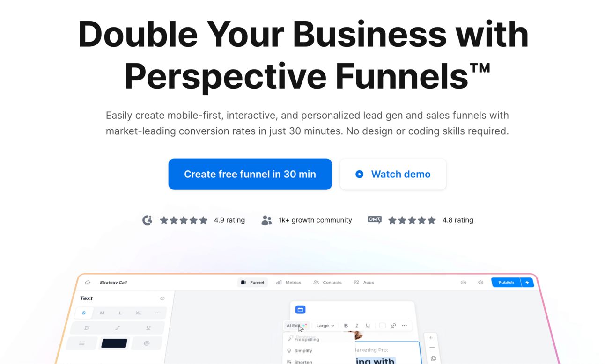Click the info icon in Text panel
Screen dimensions: 605x364
pos(162,298)
